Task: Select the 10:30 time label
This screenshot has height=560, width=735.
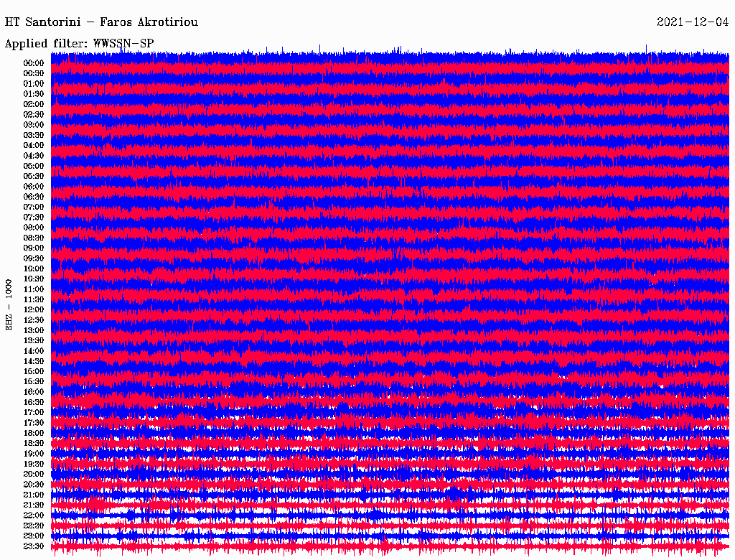Action: [x=33, y=279]
